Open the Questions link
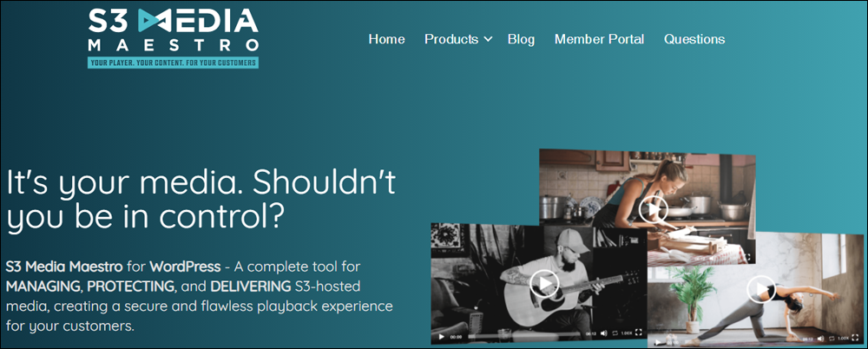This screenshot has width=868, height=349. click(694, 39)
